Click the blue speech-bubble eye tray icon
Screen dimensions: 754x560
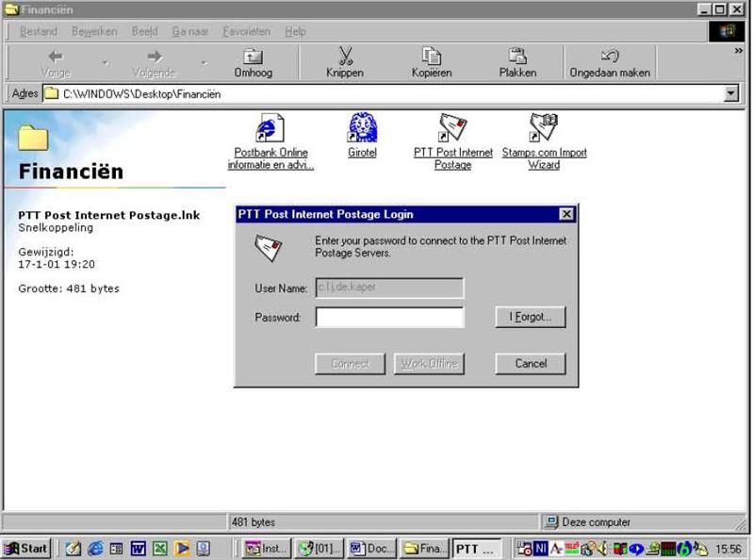click(x=636, y=549)
